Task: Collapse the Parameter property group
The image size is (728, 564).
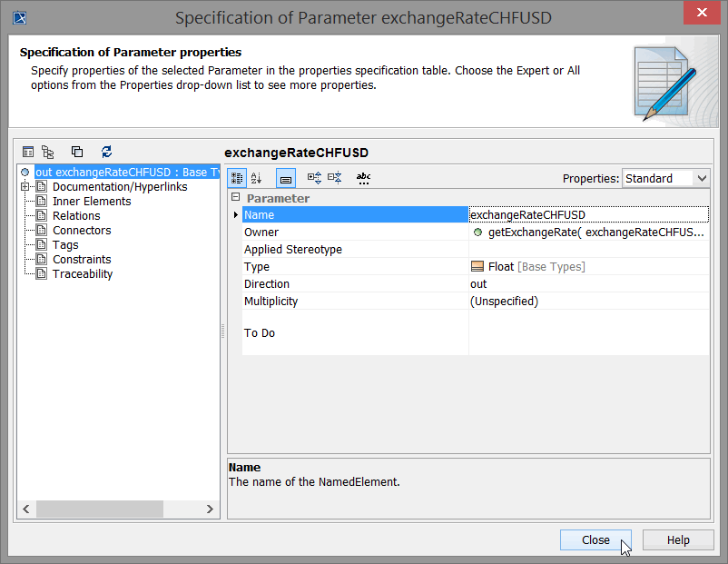Action: pyautogui.click(x=236, y=198)
